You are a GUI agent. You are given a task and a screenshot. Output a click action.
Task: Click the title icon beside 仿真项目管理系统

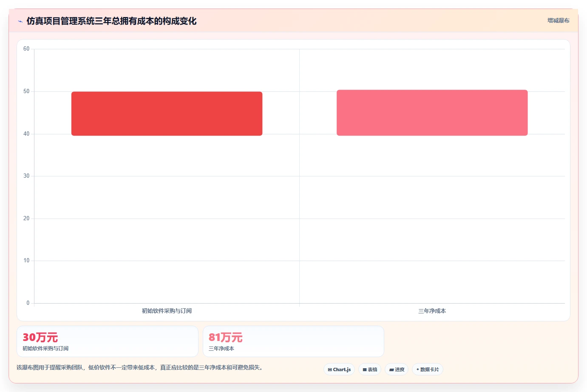pyautogui.click(x=20, y=21)
